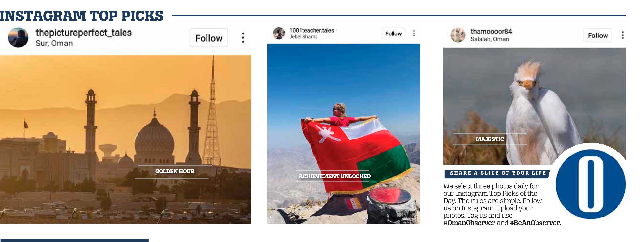644x242 pixels.
Task: Open three-dot menu on thepictureperfect_tales post
Action: tap(242, 38)
